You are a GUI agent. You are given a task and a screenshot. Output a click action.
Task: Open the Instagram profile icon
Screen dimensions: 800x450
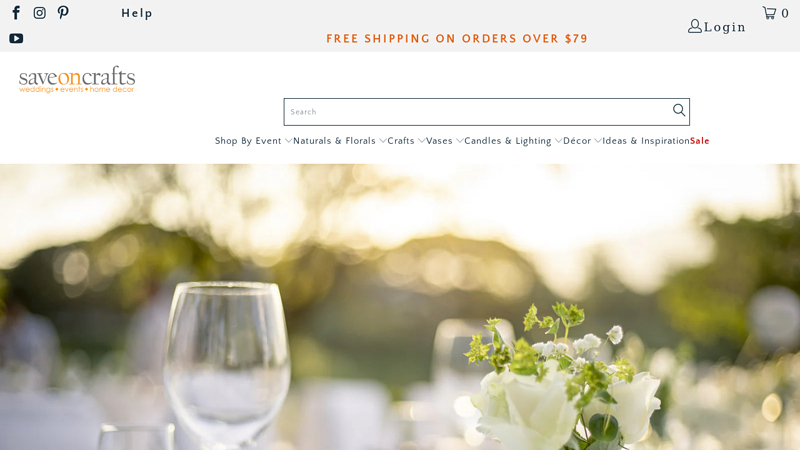tap(39, 13)
